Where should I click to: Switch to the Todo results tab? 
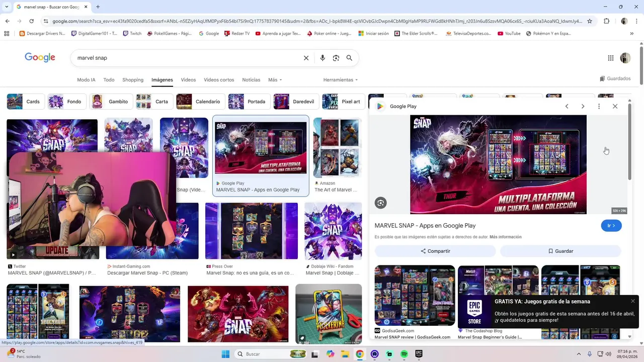pos(109,80)
